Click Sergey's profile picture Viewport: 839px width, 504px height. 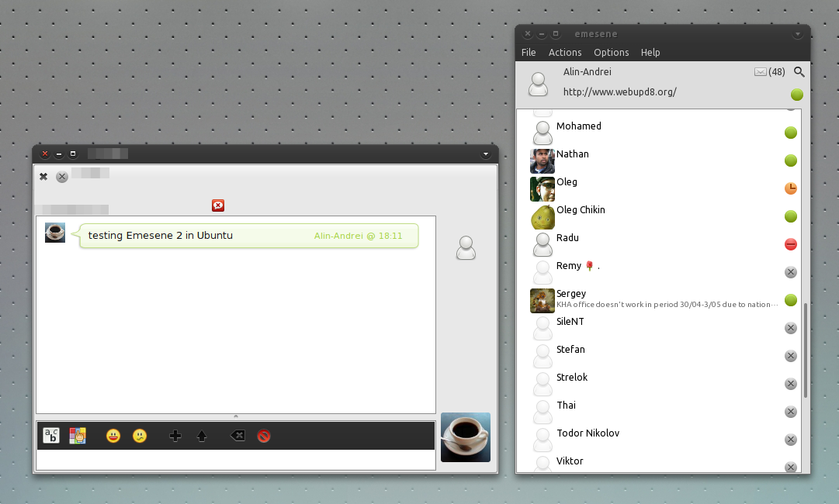tap(542, 300)
